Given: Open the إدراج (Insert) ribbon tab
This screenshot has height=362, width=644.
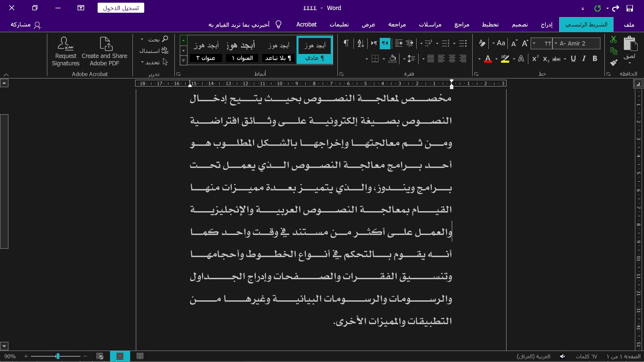Looking at the screenshot, I should click(547, 25).
